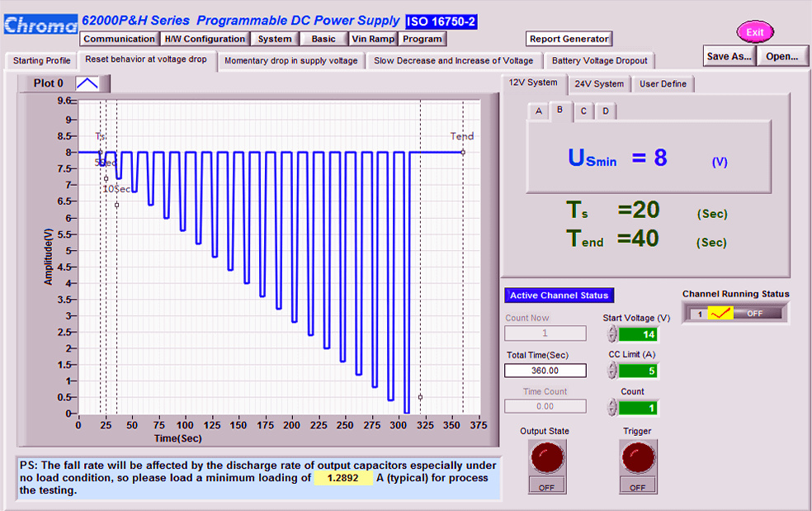The width and height of the screenshot is (812, 511).
Task: Select the 24V System tab
Action: coord(599,84)
